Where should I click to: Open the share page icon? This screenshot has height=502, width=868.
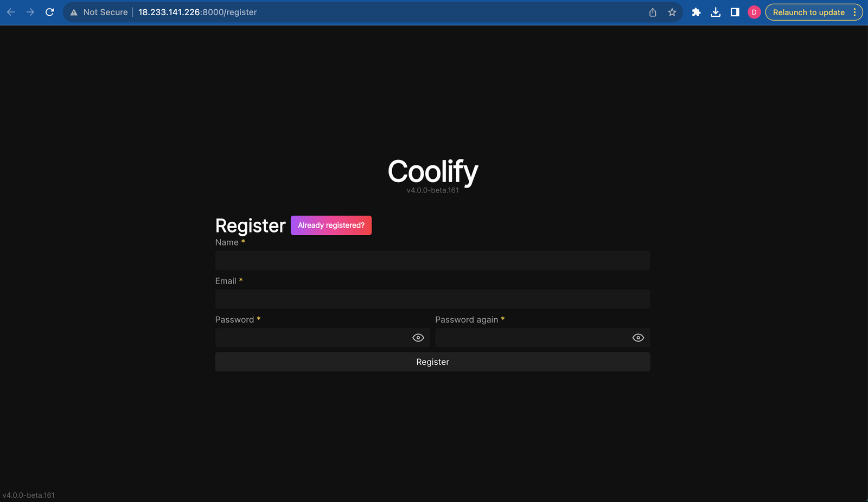[653, 12]
